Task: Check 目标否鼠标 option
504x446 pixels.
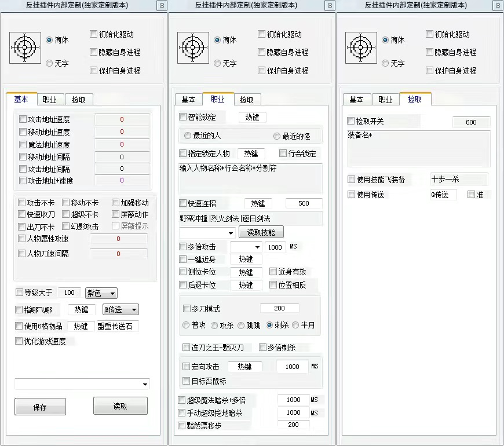Action: point(186,381)
